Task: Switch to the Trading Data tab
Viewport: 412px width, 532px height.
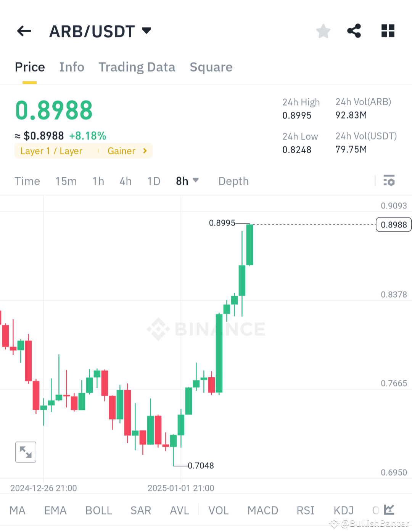Action: pyautogui.click(x=137, y=67)
